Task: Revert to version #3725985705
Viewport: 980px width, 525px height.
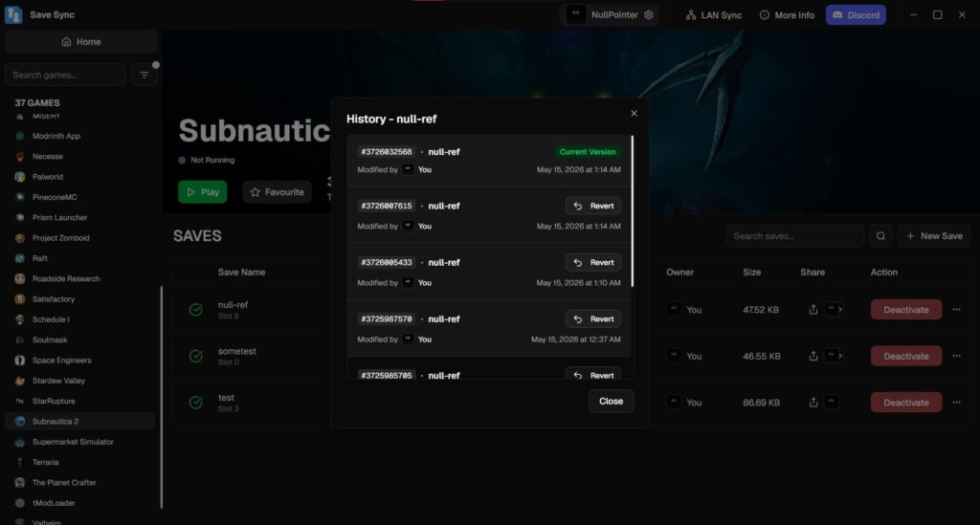Action: tap(593, 373)
